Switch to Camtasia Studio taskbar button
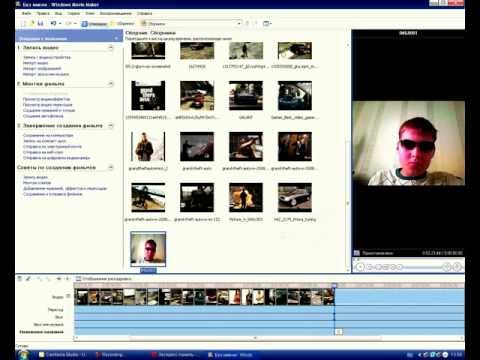Viewport: 480px width, 360px height. coord(63,355)
